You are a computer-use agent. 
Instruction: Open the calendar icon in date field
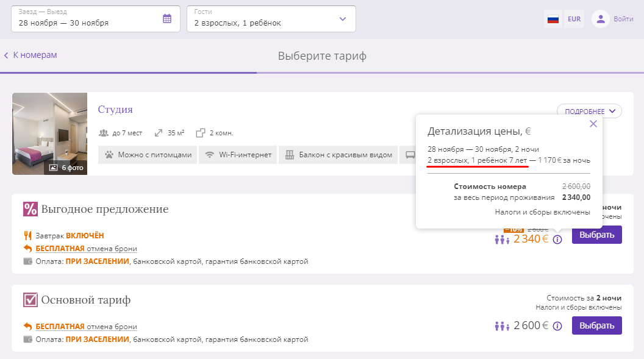tap(166, 19)
